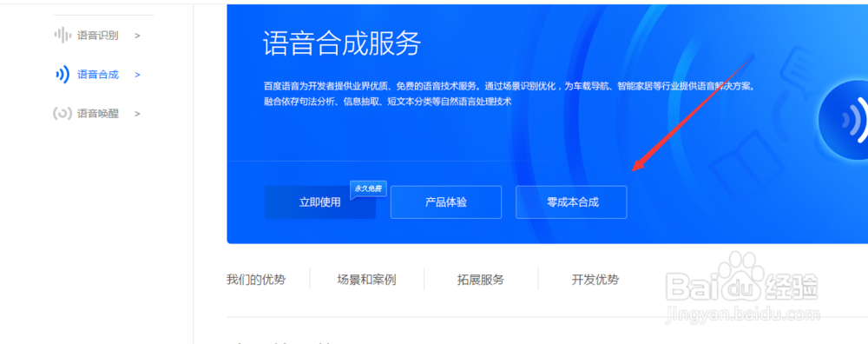Viewport: 868px width, 344px height.
Task: Click the 零成本合成 button
Action: [571, 202]
